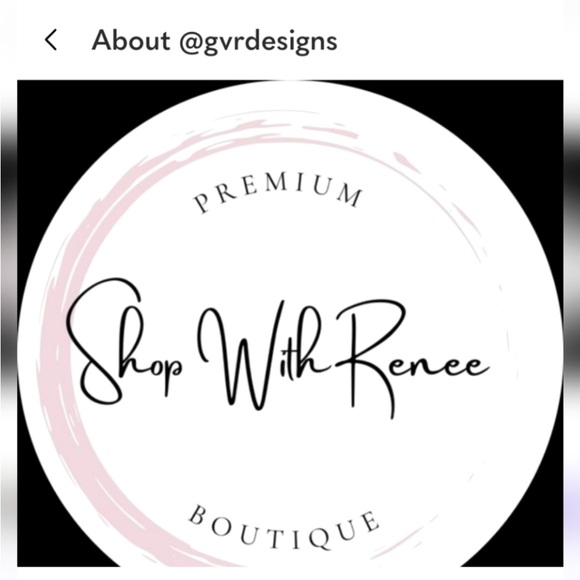This screenshot has height=580, width=580.
Task: Click the BOUTIQUE text in the logo
Action: [284, 527]
